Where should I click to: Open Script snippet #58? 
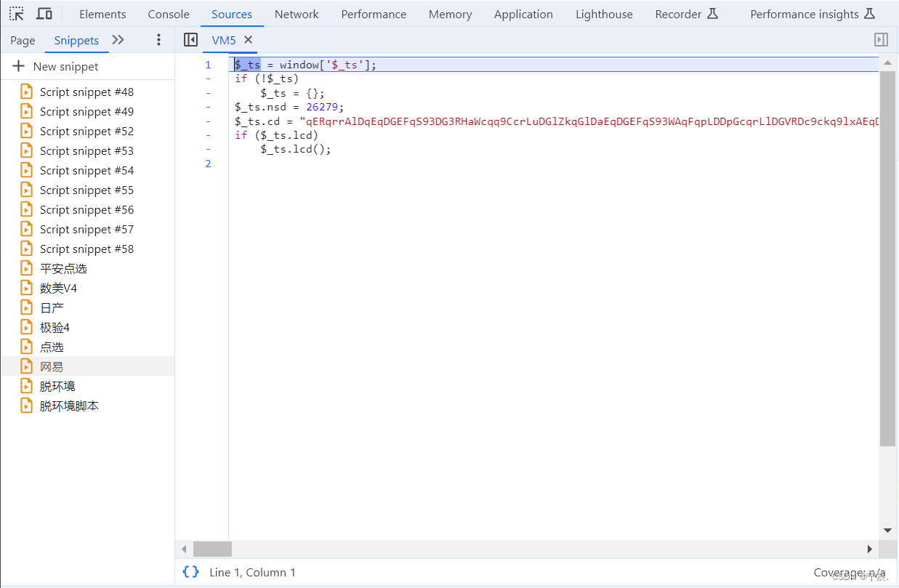(x=86, y=249)
